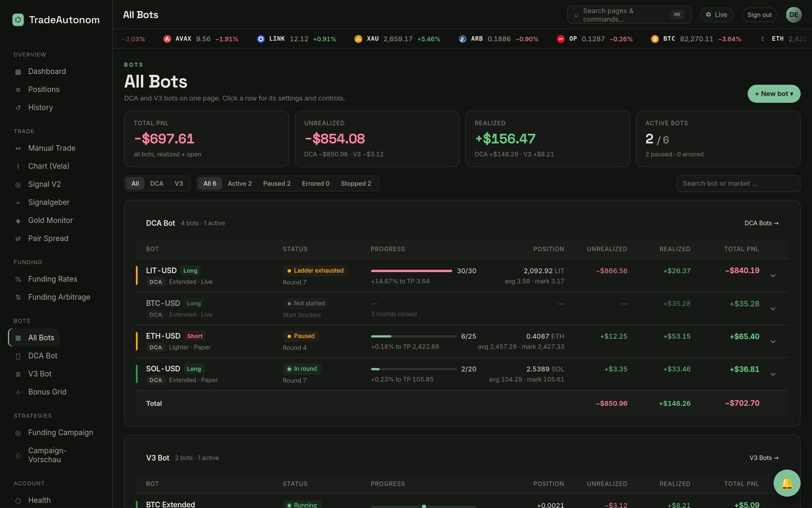The width and height of the screenshot is (812, 508).
Task: Open the V3 Bots arrow link
Action: [x=764, y=458]
